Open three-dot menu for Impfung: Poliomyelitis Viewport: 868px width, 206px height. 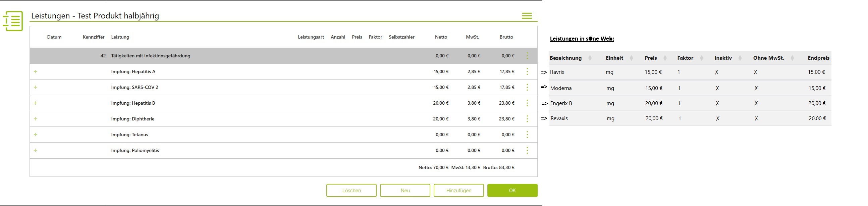click(527, 150)
